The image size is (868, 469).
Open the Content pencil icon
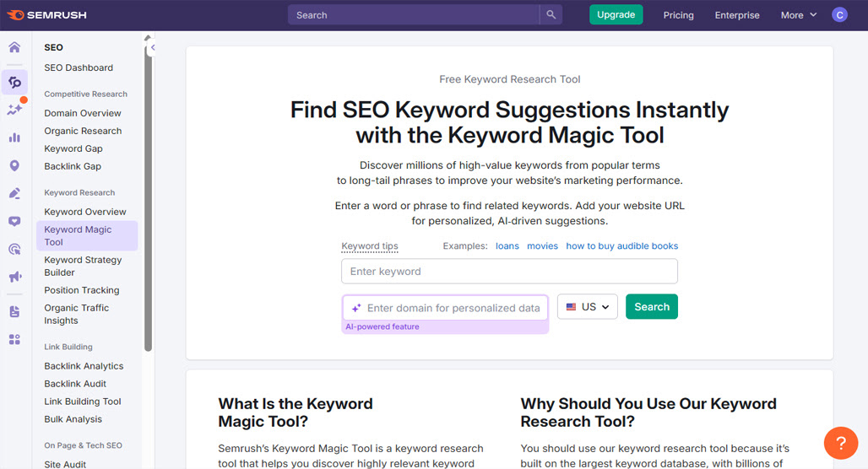coord(15,193)
